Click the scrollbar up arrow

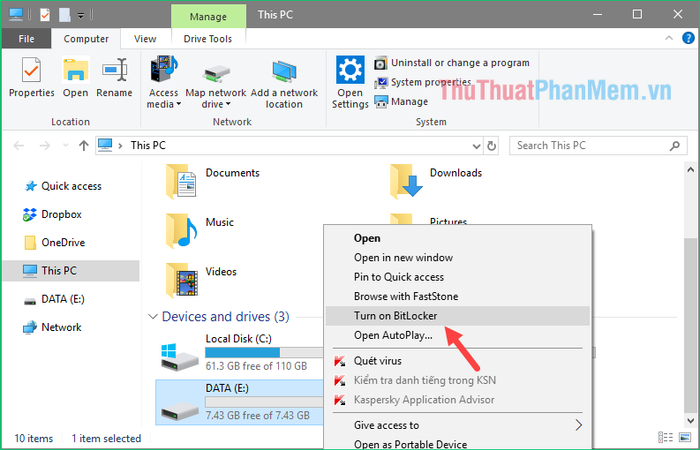(x=690, y=170)
